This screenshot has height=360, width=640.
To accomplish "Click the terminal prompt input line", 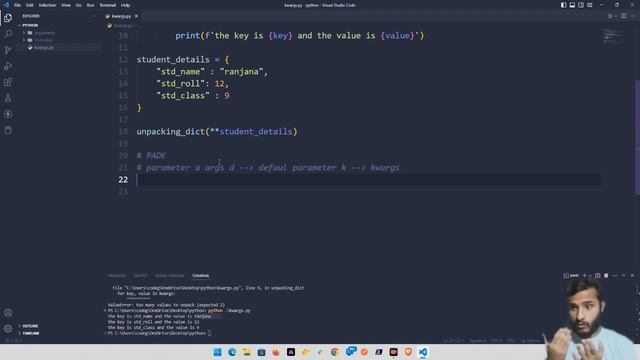I will click(159, 333).
